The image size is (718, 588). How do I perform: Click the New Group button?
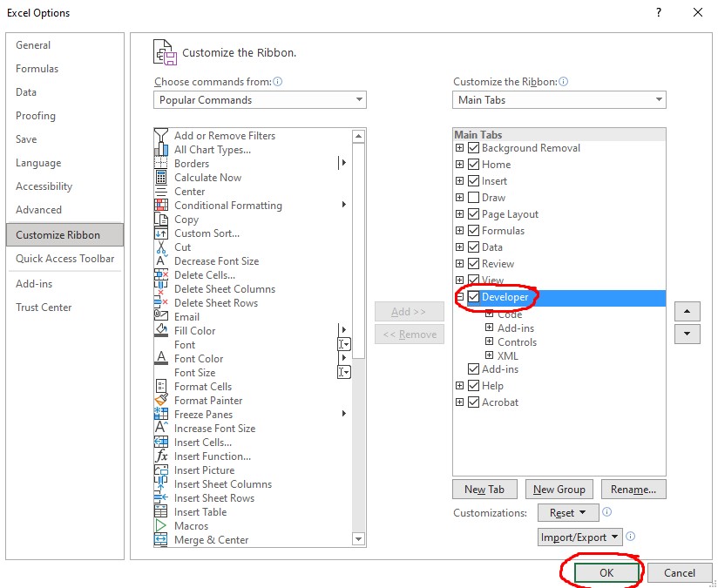click(x=559, y=490)
